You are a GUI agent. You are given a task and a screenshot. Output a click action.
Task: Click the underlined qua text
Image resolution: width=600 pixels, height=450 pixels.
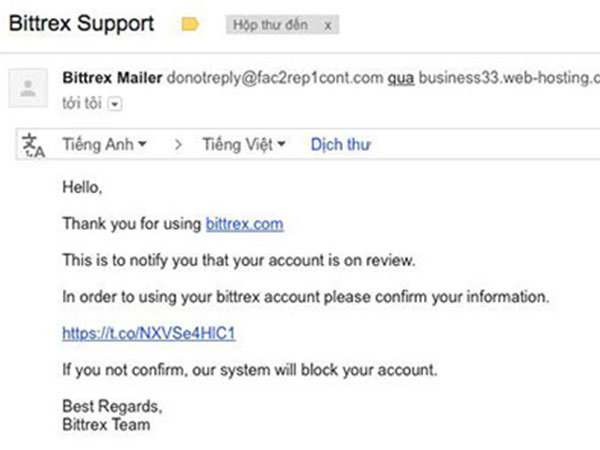point(401,78)
